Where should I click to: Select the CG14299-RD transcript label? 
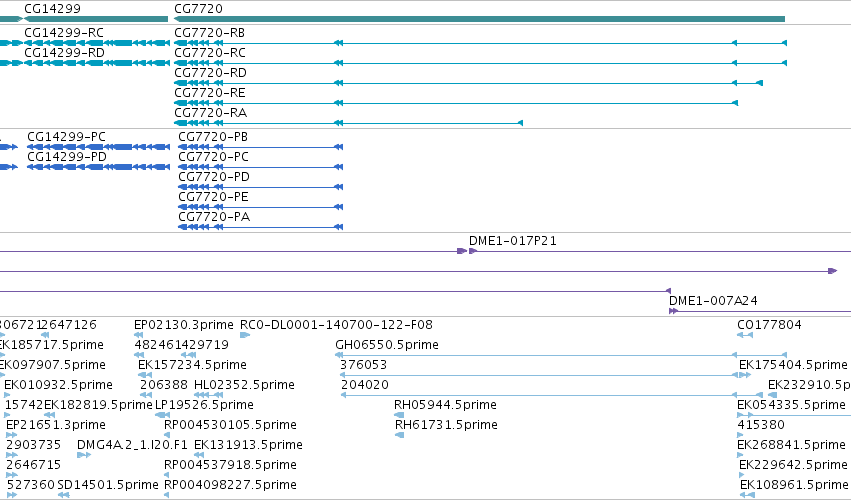coord(65,53)
